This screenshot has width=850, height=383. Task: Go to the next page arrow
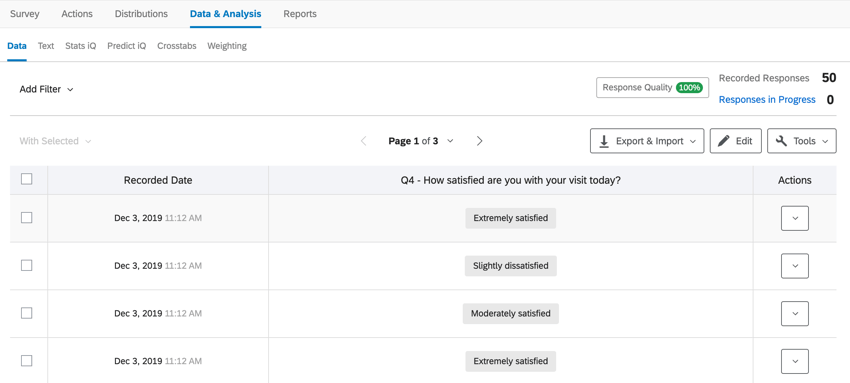(479, 141)
